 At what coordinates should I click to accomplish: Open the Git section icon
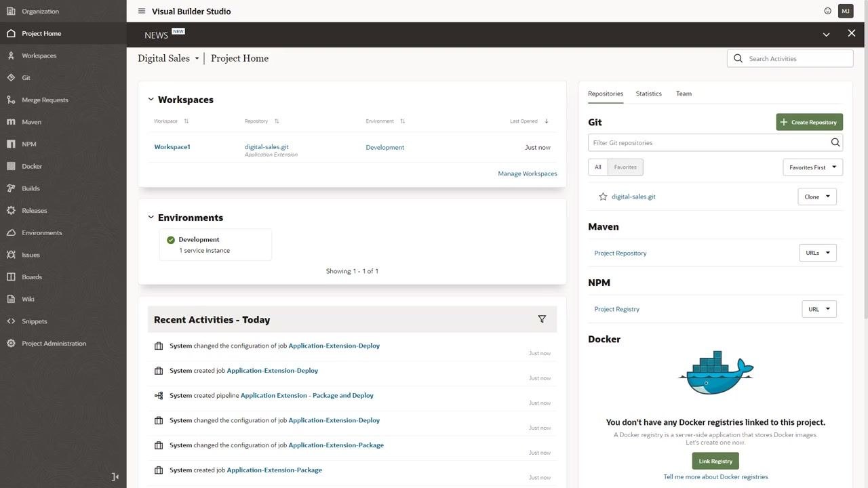(11, 77)
